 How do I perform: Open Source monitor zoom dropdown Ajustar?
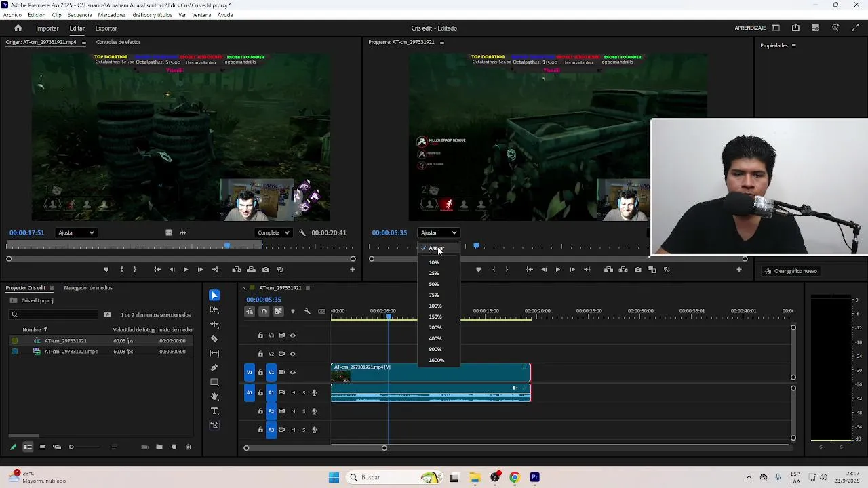coord(76,232)
